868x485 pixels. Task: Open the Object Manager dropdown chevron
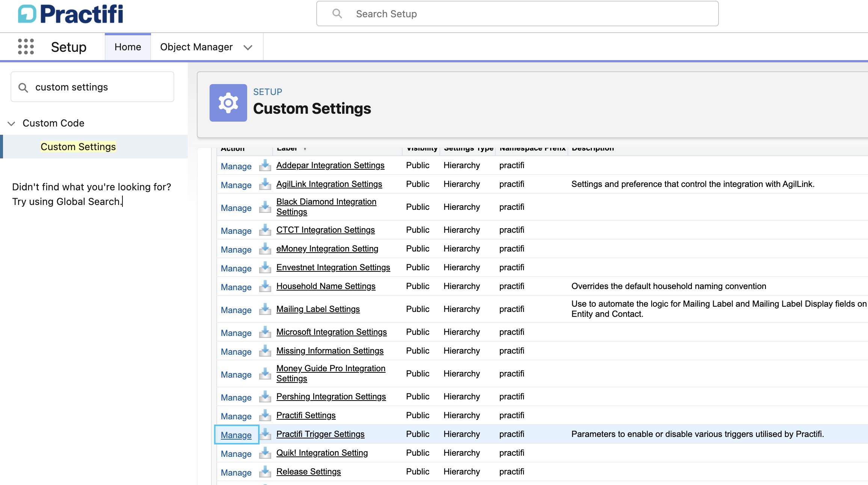pyautogui.click(x=248, y=47)
